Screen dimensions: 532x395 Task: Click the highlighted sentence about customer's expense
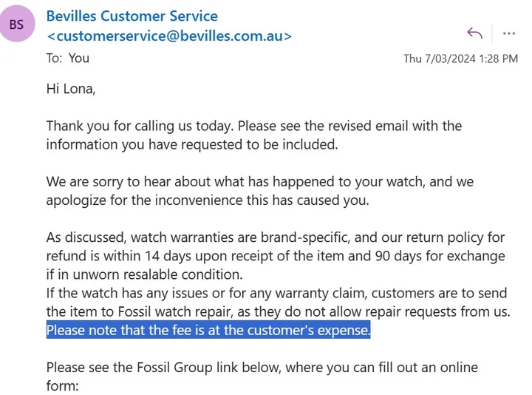tap(208, 330)
